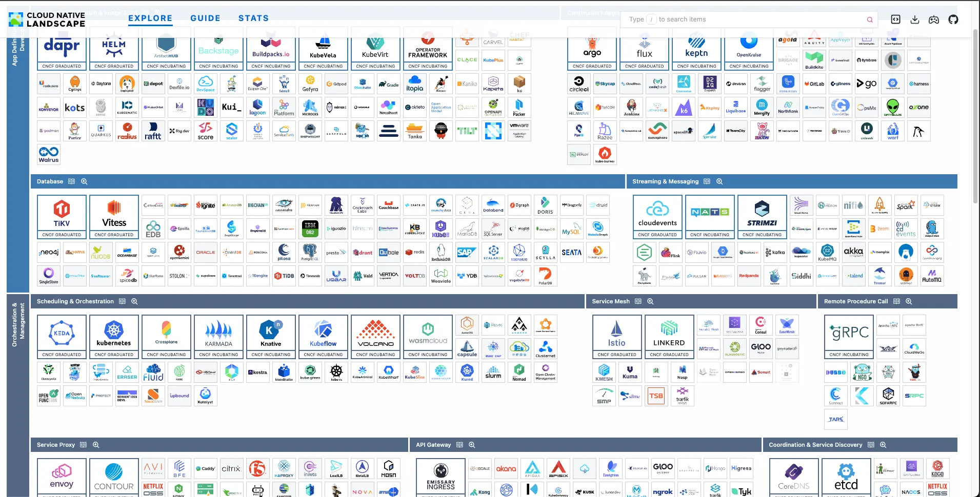980x497 pixels.
Task: Click the search magnifier icon
Action: [870, 19]
